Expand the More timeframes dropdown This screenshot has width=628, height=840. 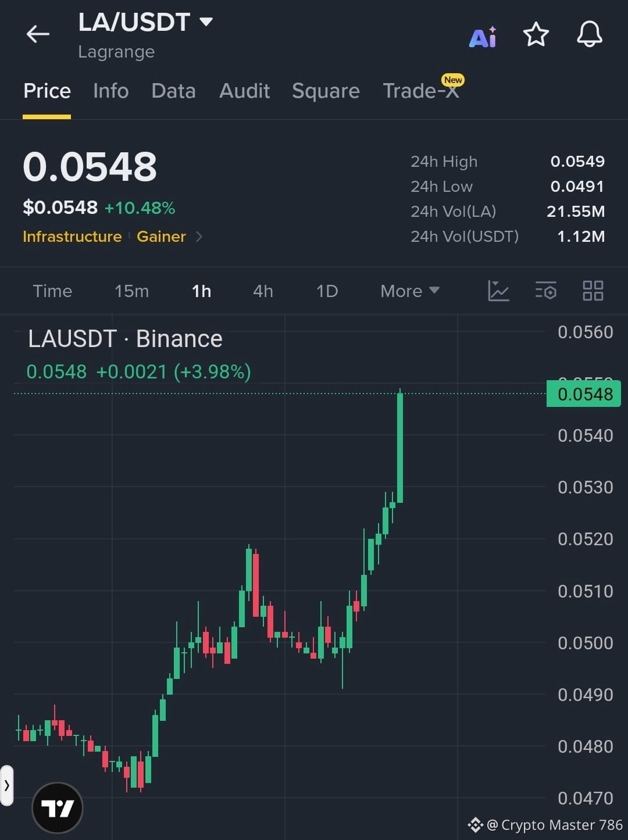[410, 291]
